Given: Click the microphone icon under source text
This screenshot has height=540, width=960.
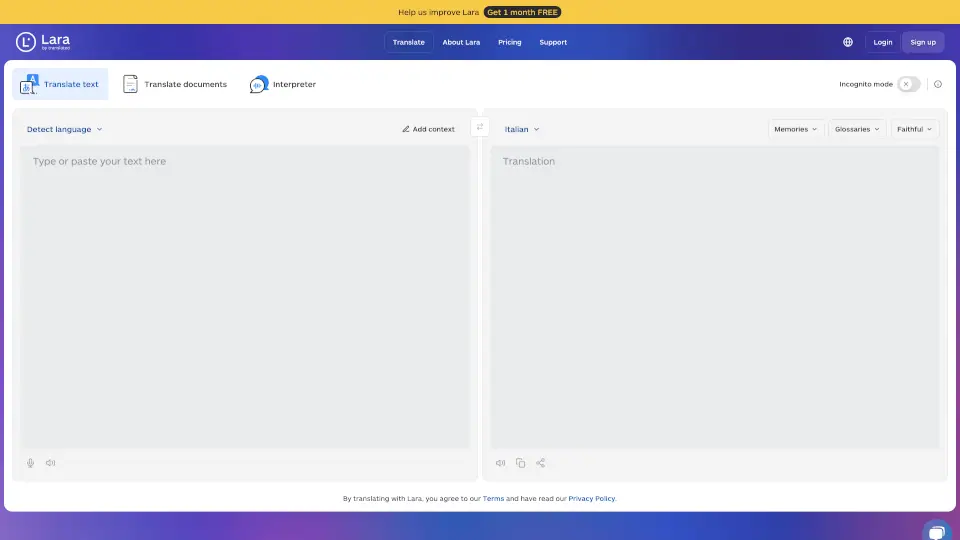Looking at the screenshot, I should coord(30,463).
